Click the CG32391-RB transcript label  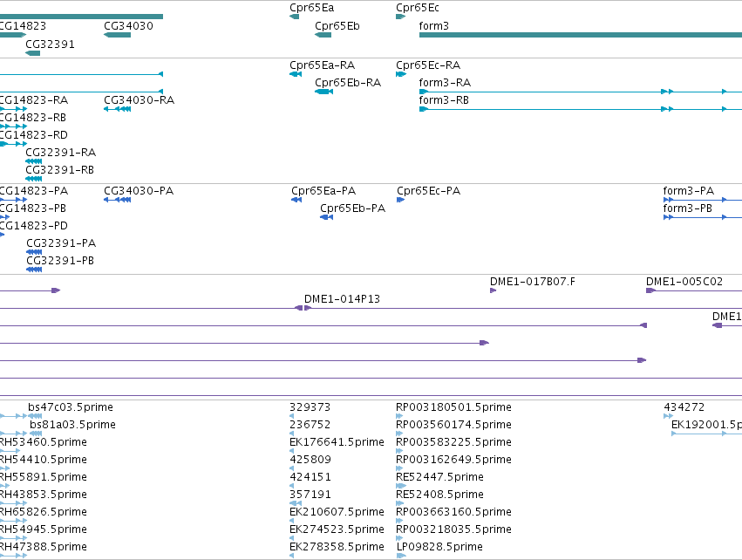point(59,170)
